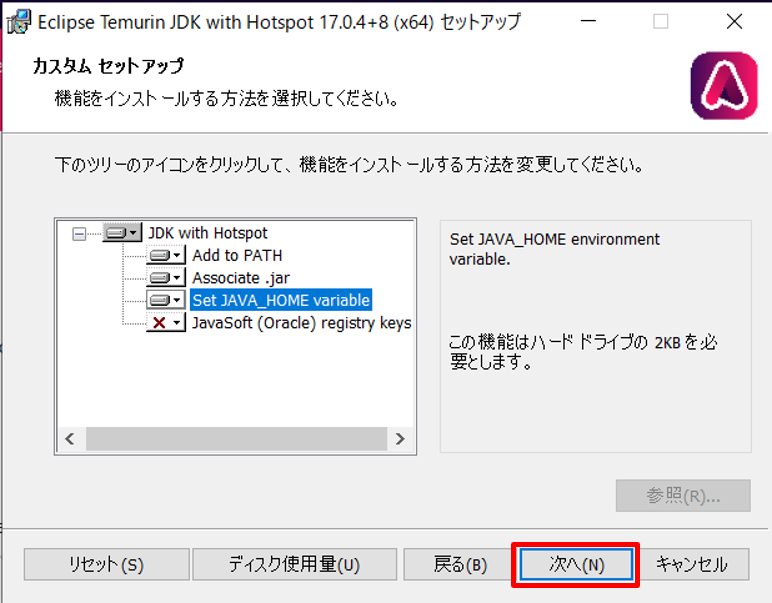Image resolution: width=772 pixels, height=603 pixels.
Task: Minimize the setup window
Action: [x=588, y=22]
